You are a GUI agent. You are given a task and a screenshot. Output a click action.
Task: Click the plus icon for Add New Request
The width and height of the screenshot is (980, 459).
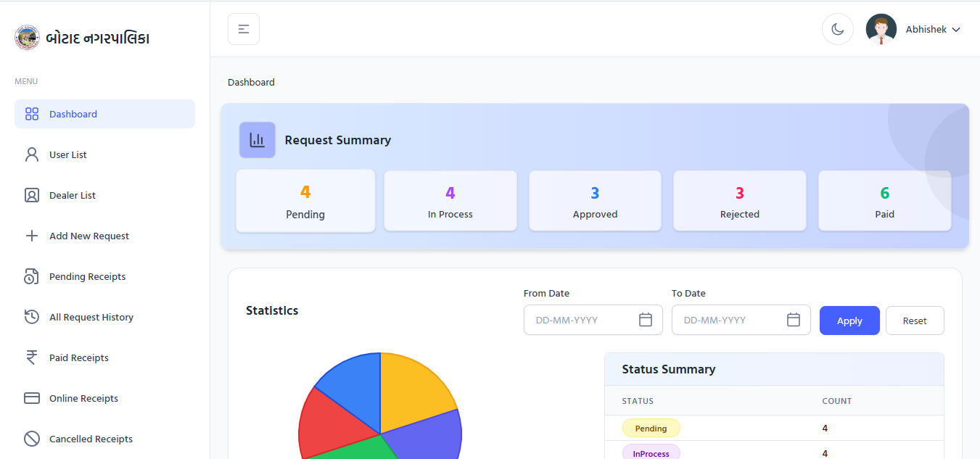pos(32,236)
